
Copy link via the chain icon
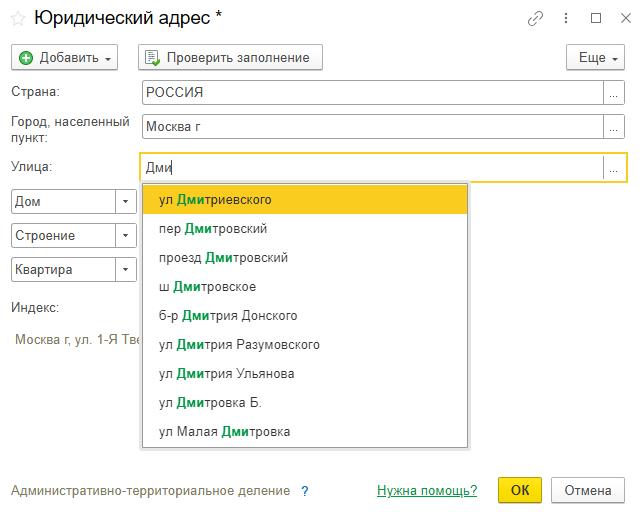click(535, 18)
